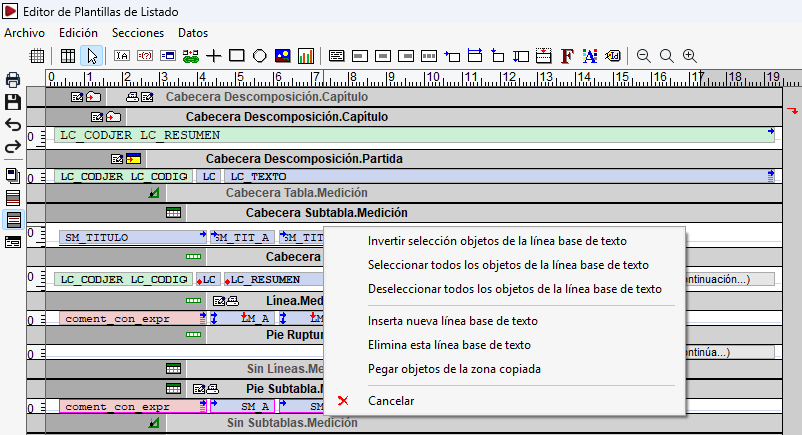The image size is (802, 435).
Task: Click the zoom in magnifier
Action: point(690,55)
